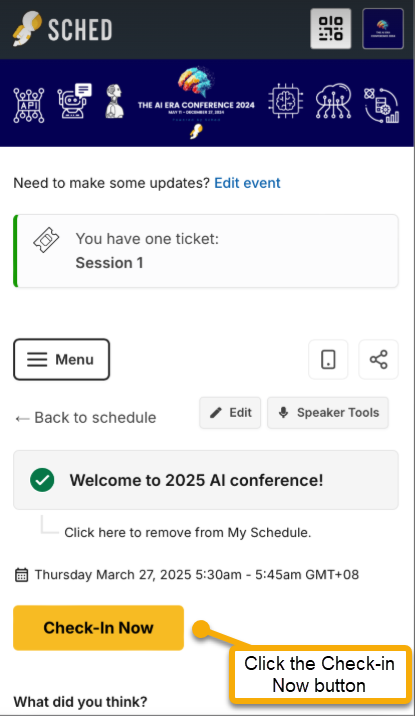Click the Check-In Now button
The width and height of the screenshot is (415, 716).
click(99, 627)
